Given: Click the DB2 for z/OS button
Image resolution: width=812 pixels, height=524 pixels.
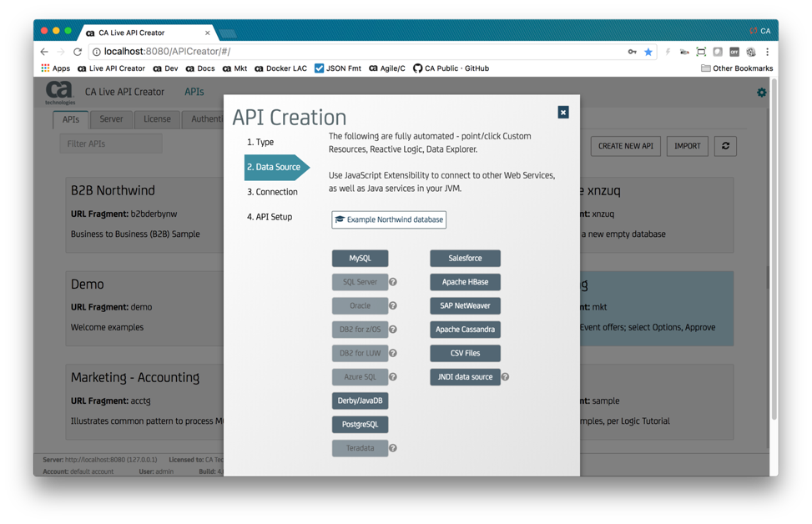Looking at the screenshot, I should coord(360,330).
